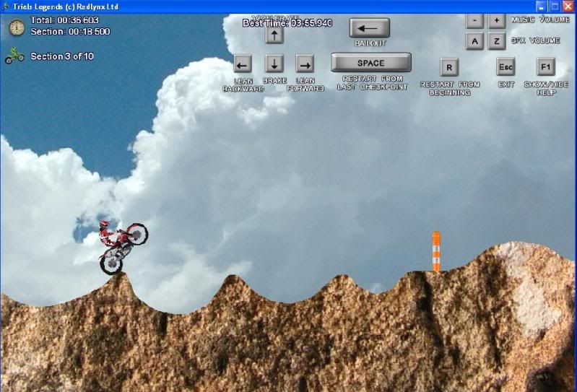
Task: Click the stopwatch icon beside Total time
Action: pyautogui.click(x=17, y=27)
